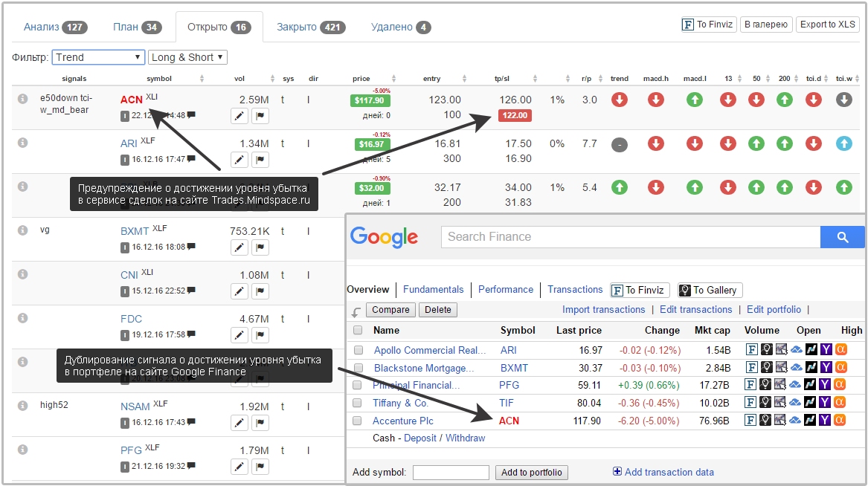
Task: Open the NSAM symbol link in trades table
Action: pyautogui.click(x=135, y=406)
